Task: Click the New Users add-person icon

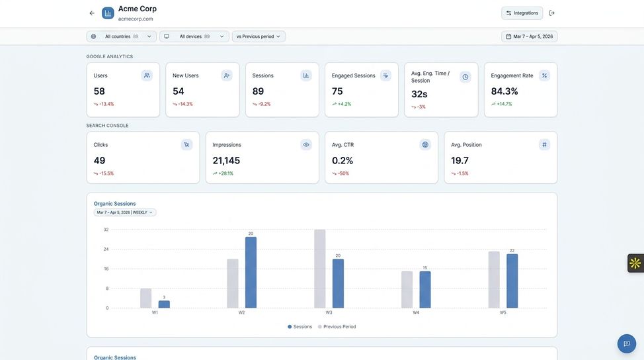Action: 227,75
